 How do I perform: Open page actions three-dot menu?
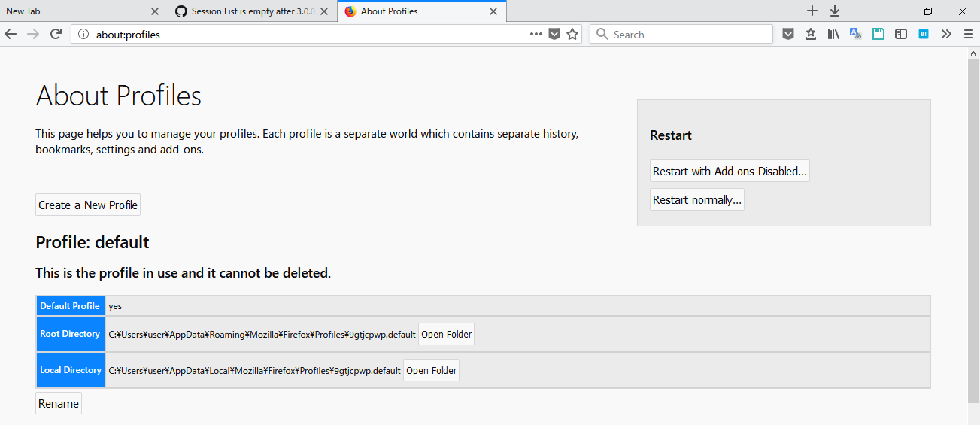(x=536, y=34)
